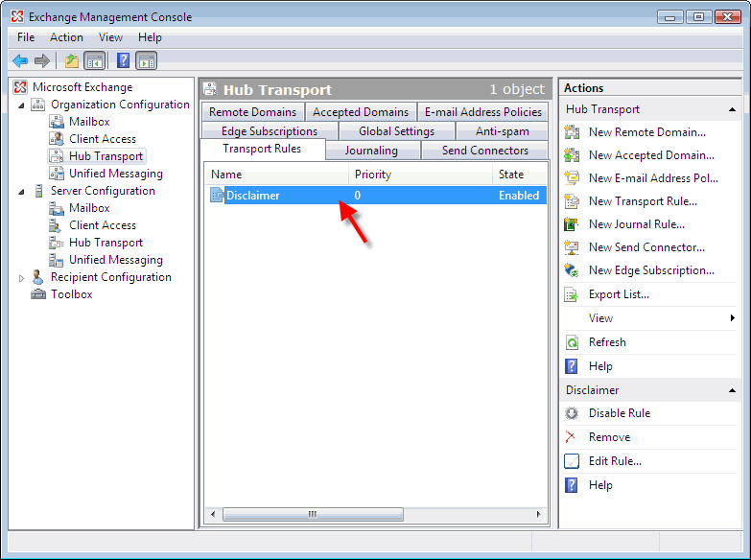Click the Back arrow toolbar icon

coord(20,60)
